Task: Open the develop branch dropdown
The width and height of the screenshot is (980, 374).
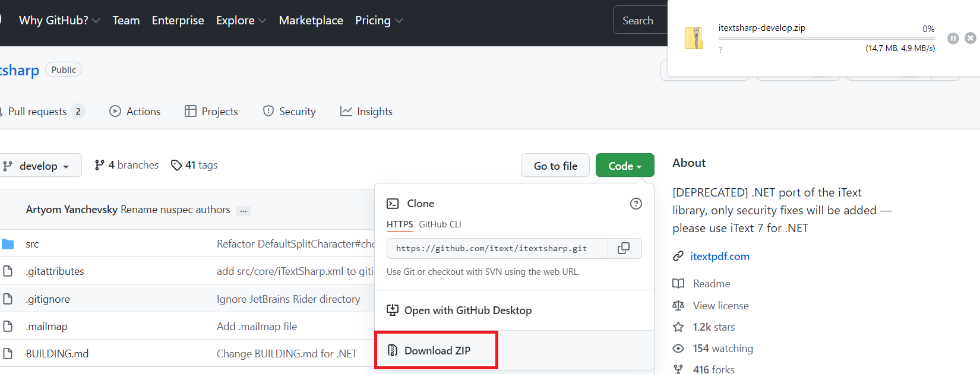Action: [40, 166]
